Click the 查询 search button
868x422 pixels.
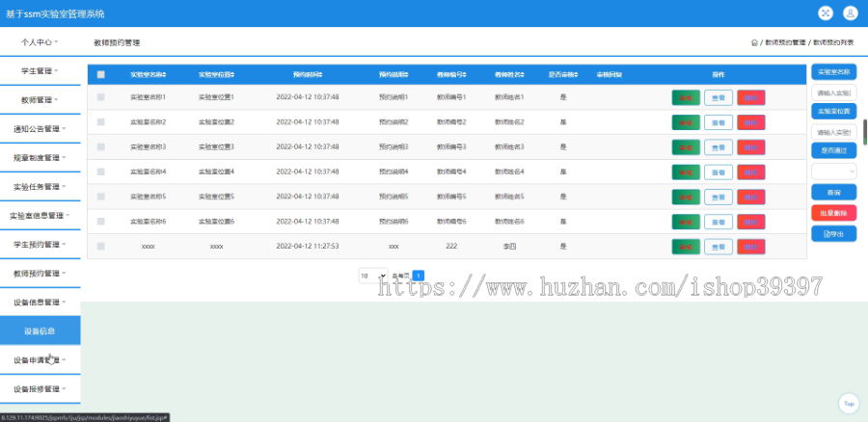(833, 192)
